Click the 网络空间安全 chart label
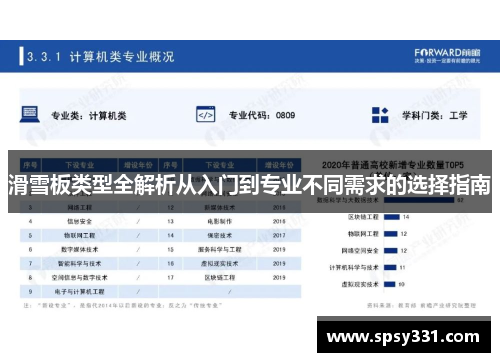 click(x=360, y=250)
